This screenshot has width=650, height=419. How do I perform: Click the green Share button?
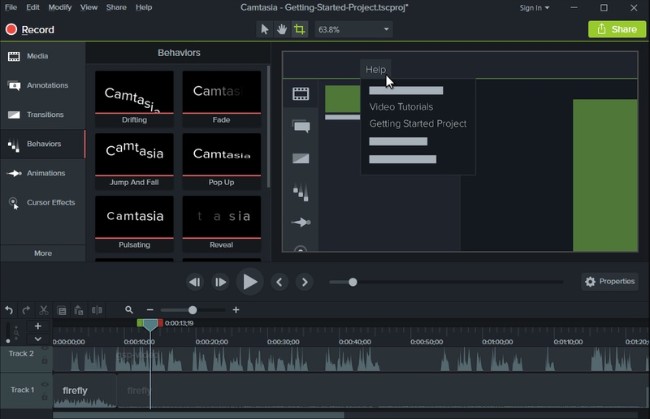617,29
